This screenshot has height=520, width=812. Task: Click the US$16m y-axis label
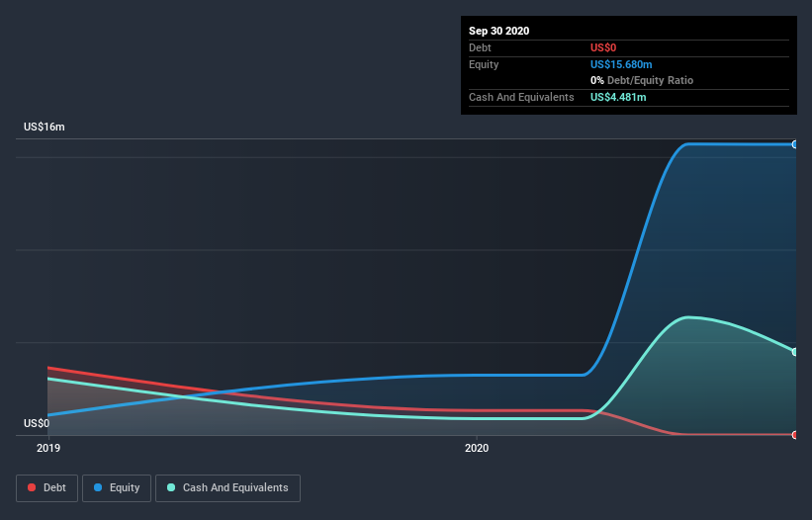pos(45,127)
